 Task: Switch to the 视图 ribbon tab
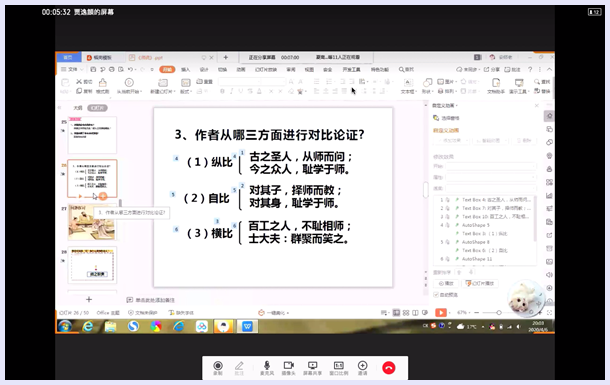pos(309,69)
